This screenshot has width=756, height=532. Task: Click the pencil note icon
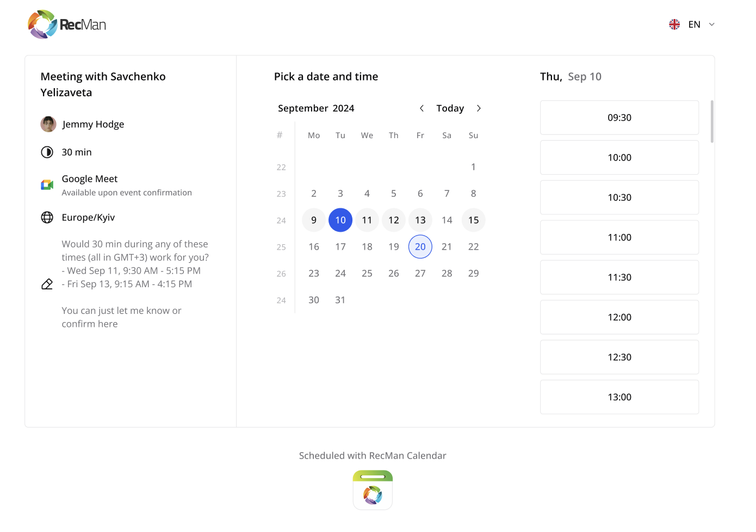(x=47, y=284)
